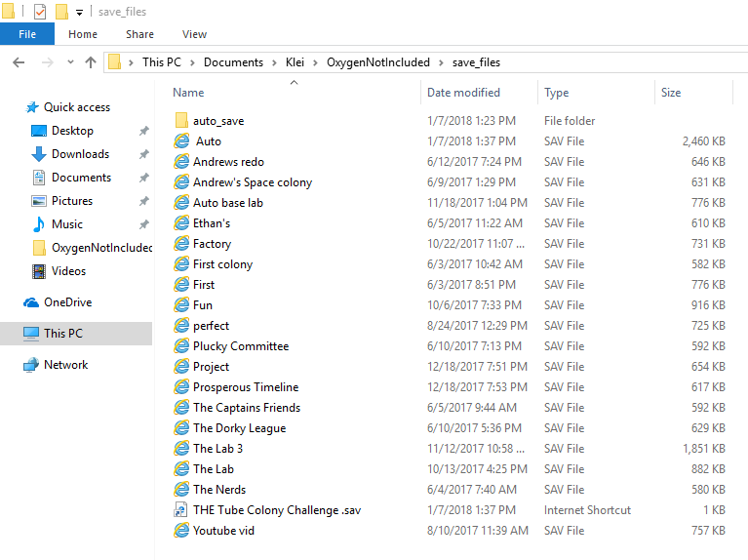
Task: Expand chevron after Documents in address path
Action: (x=274, y=62)
